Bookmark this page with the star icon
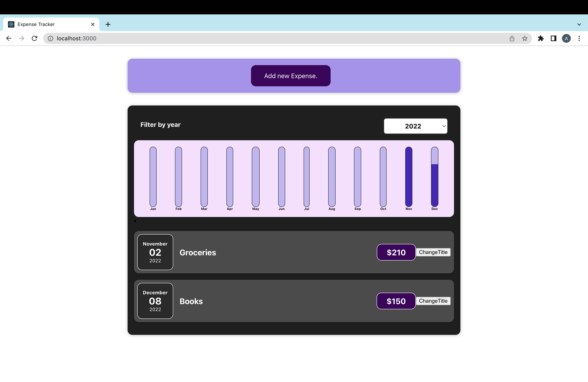The width and height of the screenshot is (588, 382). click(525, 39)
